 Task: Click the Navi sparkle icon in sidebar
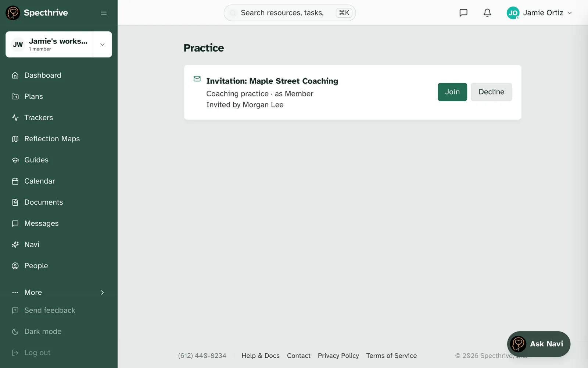tap(15, 245)
